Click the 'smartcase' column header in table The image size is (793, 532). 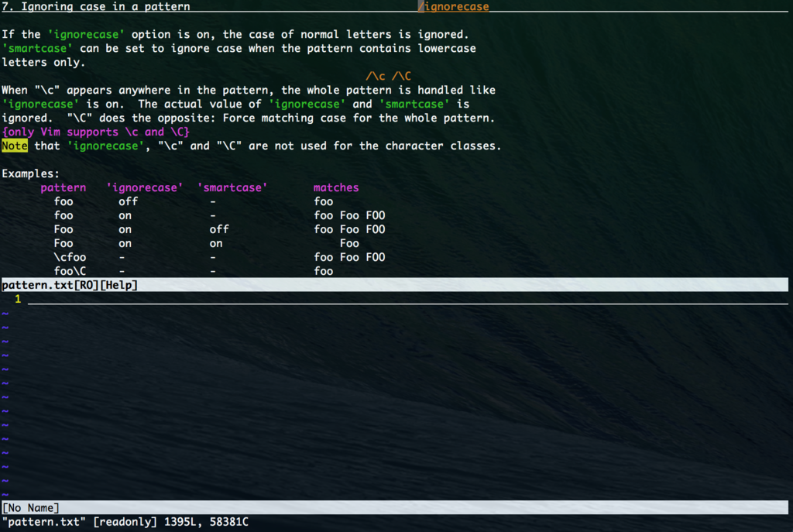click(232, 187)
